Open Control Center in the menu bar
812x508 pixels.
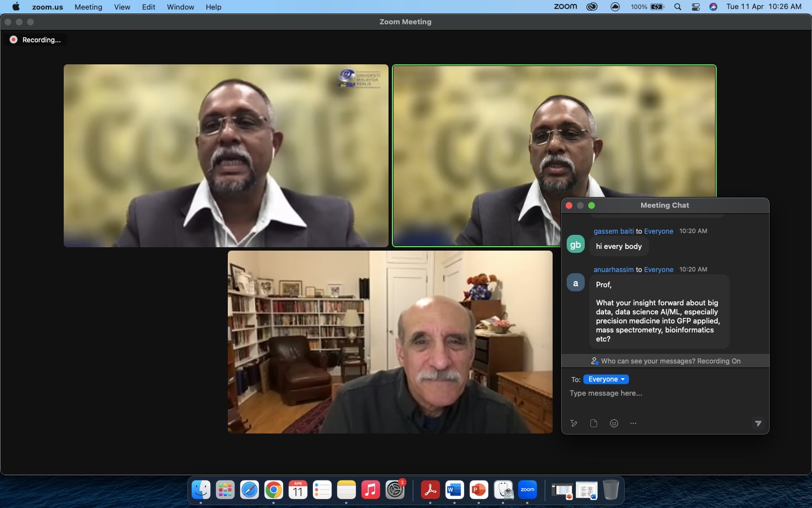(x=696, y=7)
